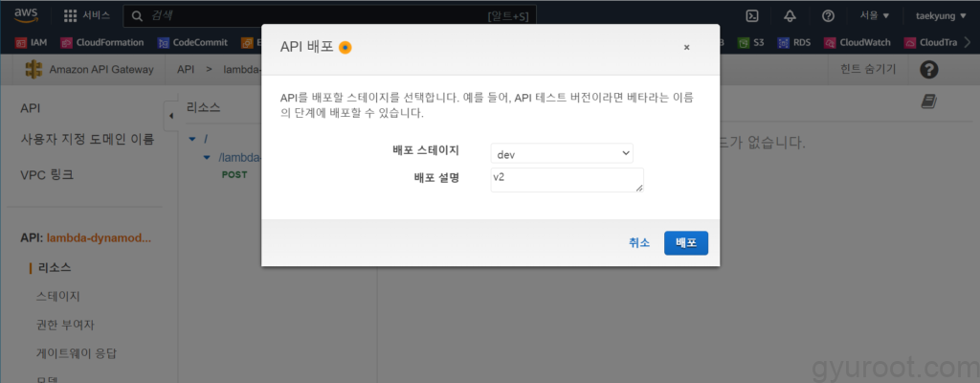Click the 취소 cancel link
980x383 pixels.
pyautogui.click(x=639, y=243)
